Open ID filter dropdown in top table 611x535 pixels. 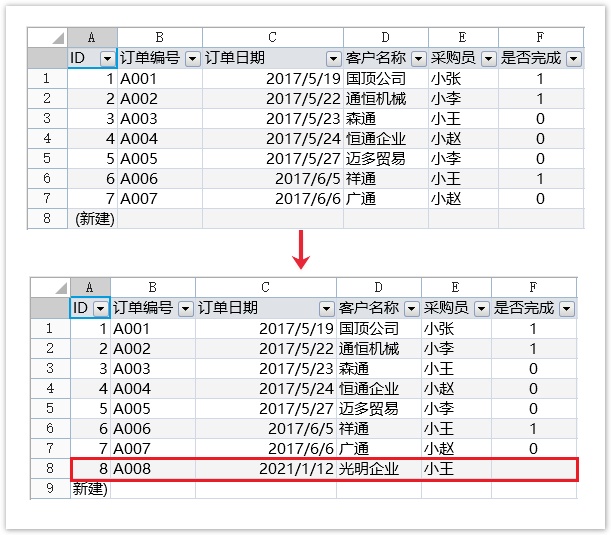click(107, 59)
